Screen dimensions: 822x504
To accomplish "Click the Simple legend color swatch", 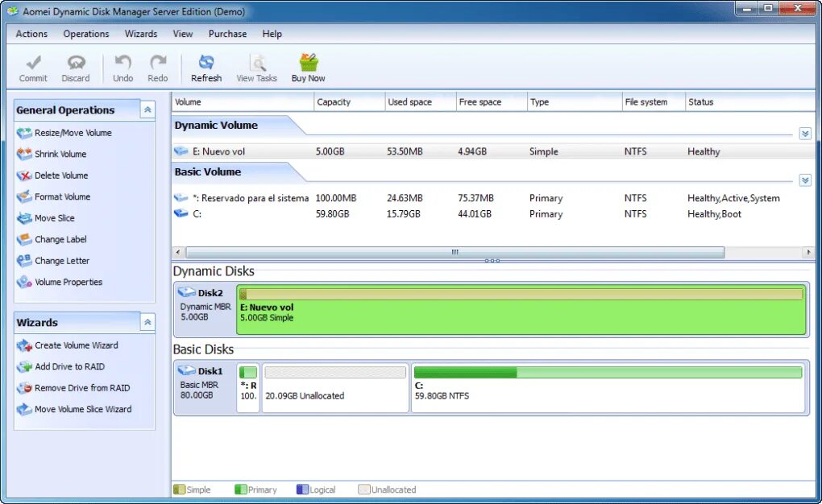I will pyautogui.click(x=179, y=490).
